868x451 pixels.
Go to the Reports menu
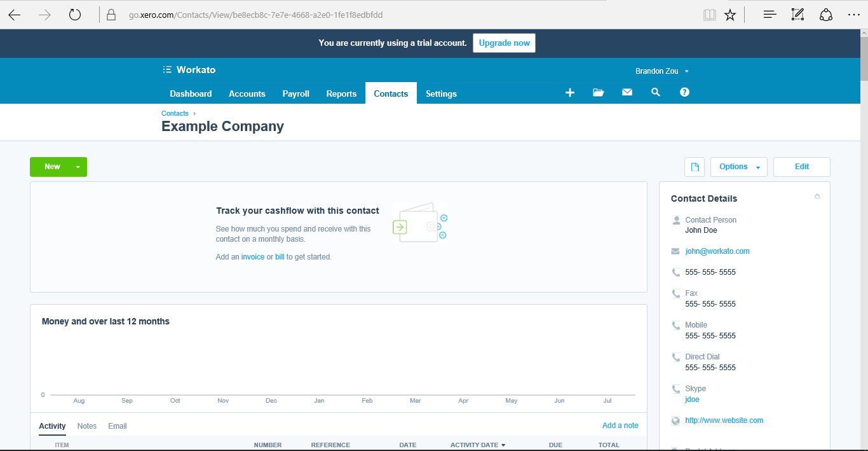[341, 94]
